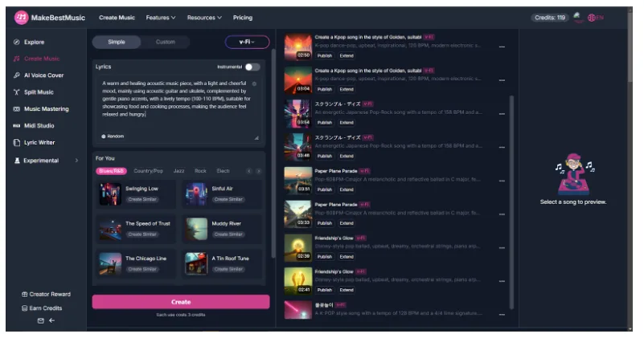The width and height of the screenshot is (644, 338).
Task: Open the Lyric Writer tool
Action: click(x=39, y=143)
